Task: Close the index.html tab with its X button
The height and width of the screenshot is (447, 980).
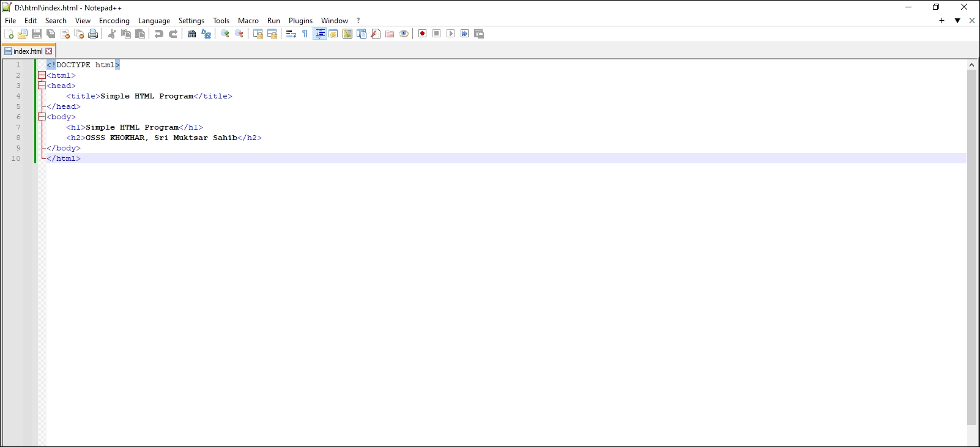Action: (49, 51)
